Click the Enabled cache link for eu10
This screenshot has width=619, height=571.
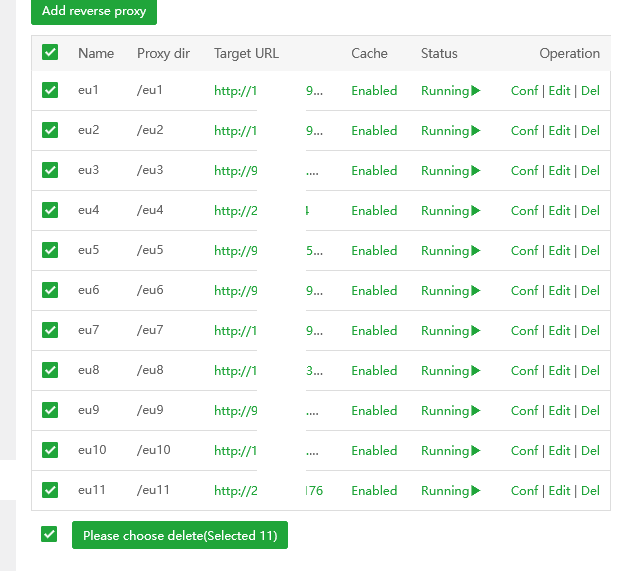click(x=374, y=451)
